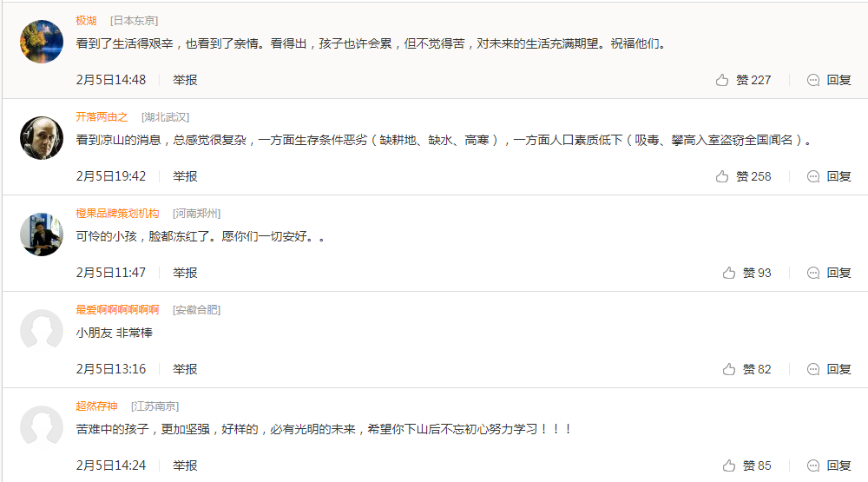Like 橙果品牌策划机构's comment with 93 likes
The height and width of the screenshot is (482, 868).
(746, 273)
